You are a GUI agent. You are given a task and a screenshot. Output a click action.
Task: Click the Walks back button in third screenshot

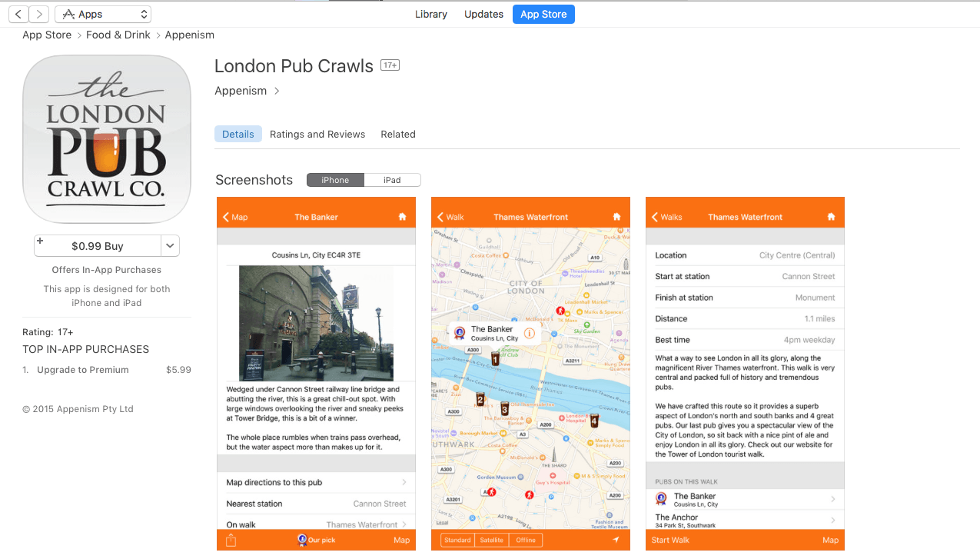click(x=666, y=217)
